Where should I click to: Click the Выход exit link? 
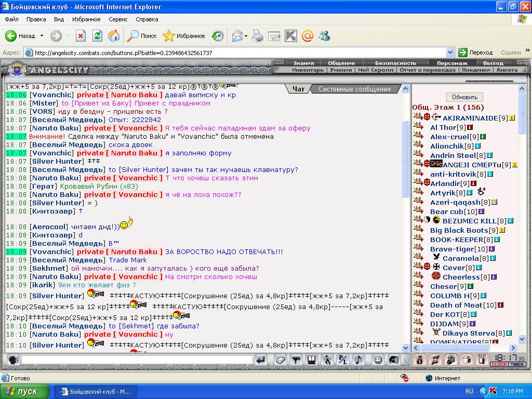click(493, 63)
